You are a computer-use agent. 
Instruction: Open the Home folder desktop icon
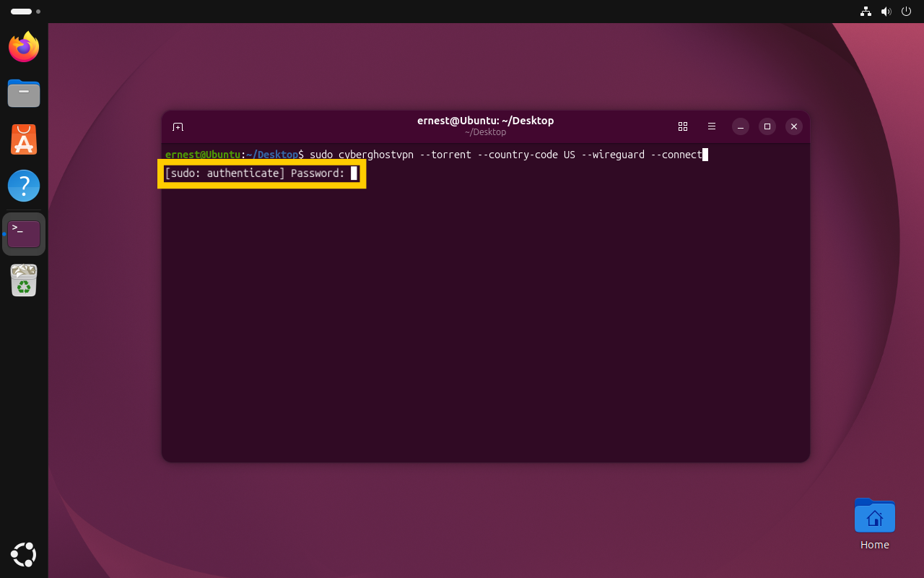click(874, 525)
